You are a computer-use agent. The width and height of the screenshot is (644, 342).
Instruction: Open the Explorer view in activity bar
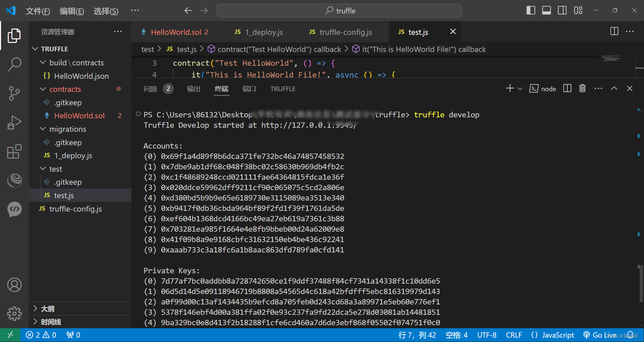[14, 36]
